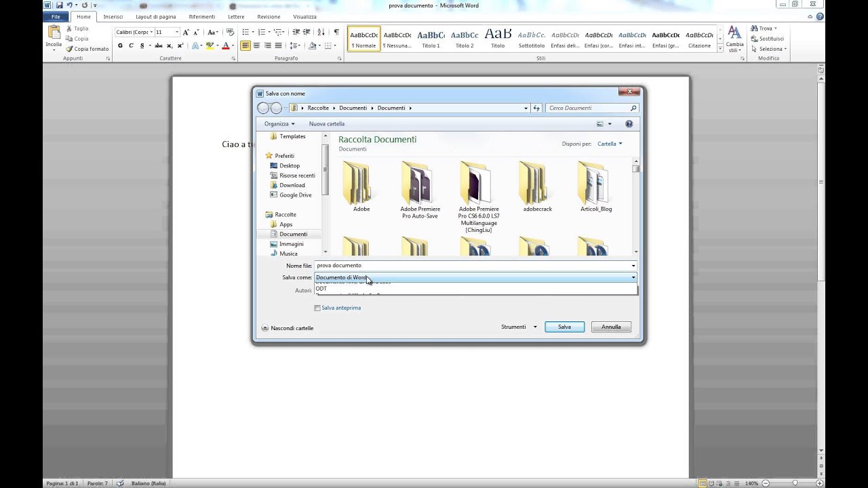This screenshot has height=488, width=868.
Task: Open the Cartella arrange-by dropdown
Action: click(609, 144)
